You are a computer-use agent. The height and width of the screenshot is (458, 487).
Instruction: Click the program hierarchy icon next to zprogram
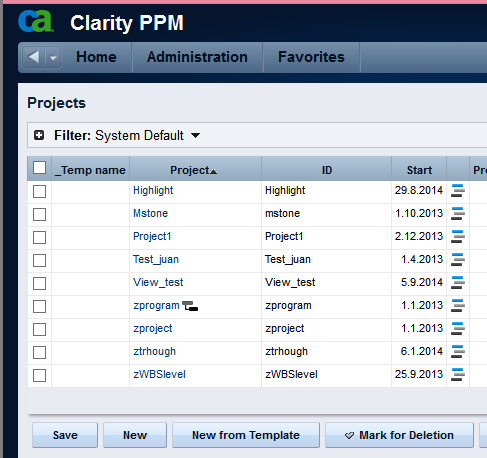pos(190,306)
